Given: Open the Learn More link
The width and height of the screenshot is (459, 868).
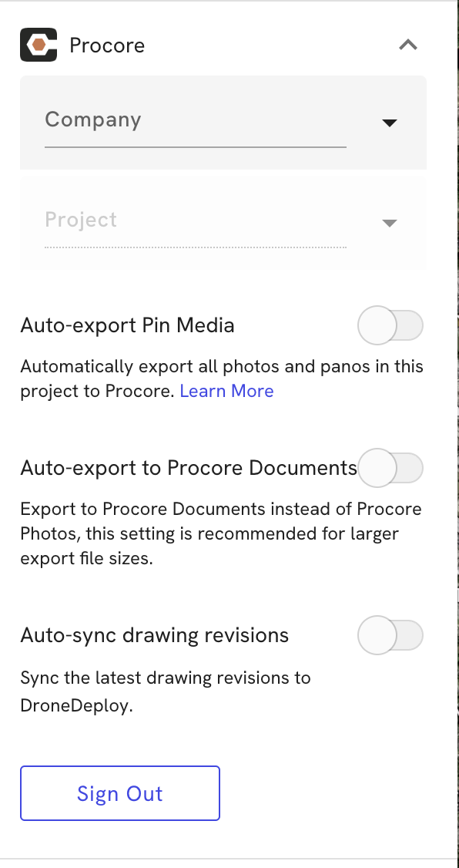Looking at the screenshot, I should click(226, 391).
